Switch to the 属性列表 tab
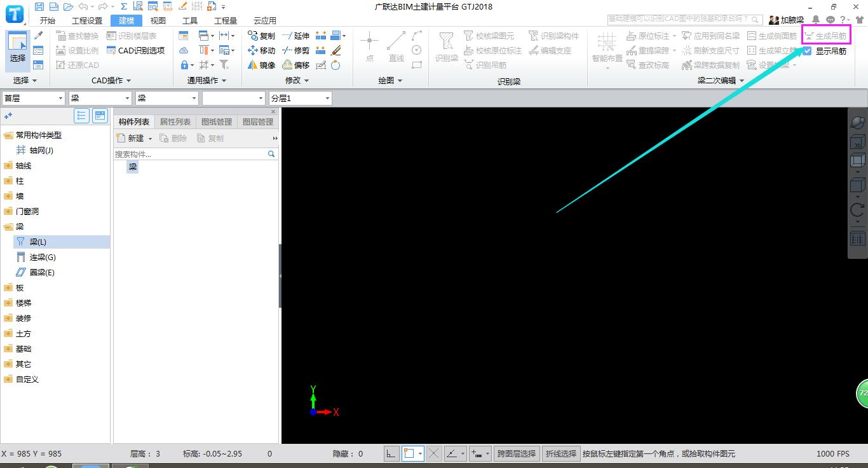The image size is (868, 468). [x=175, y=122]
